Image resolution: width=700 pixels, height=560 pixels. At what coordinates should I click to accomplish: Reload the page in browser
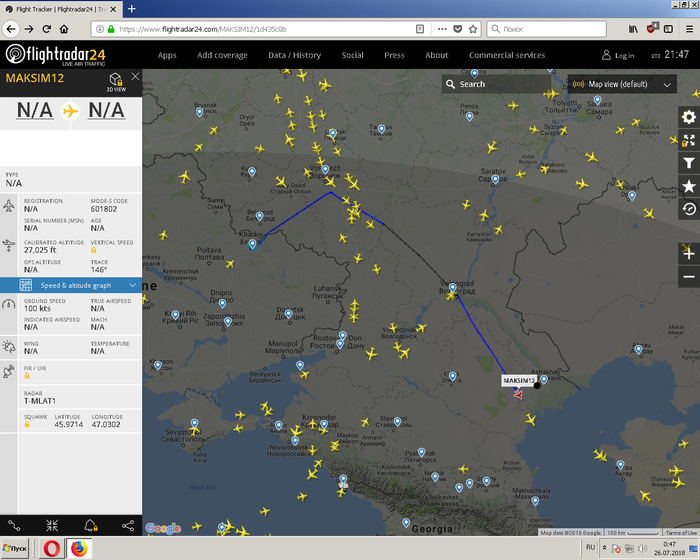coord(46,29)
